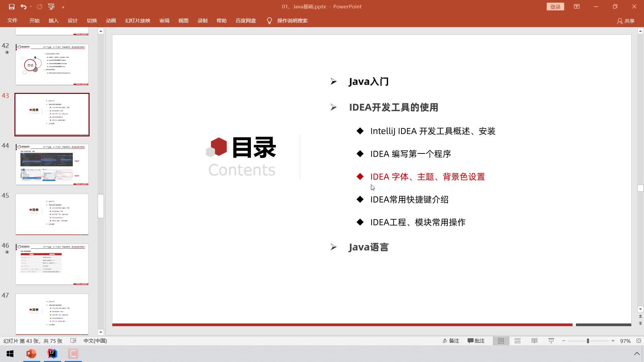The height and width of the screenshot is (362, 644).
Task: Select slide 46 thumbnail
Action: 52,264
